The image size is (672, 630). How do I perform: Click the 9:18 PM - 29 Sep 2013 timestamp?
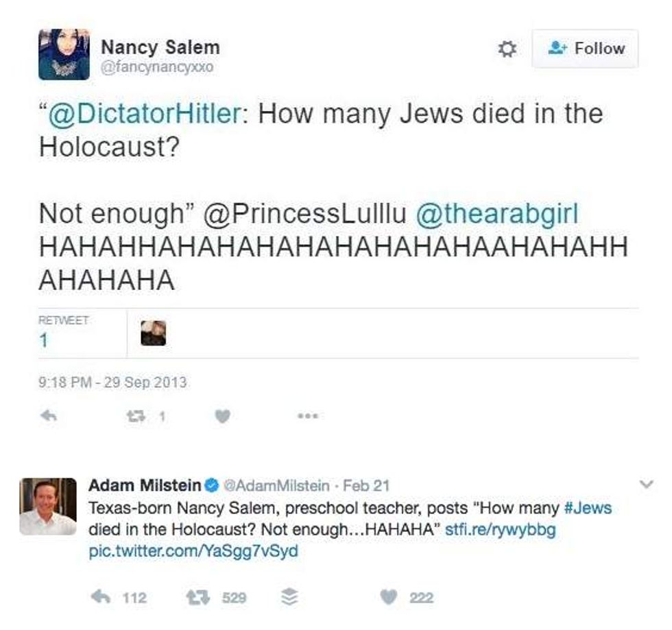click(112, 382)
